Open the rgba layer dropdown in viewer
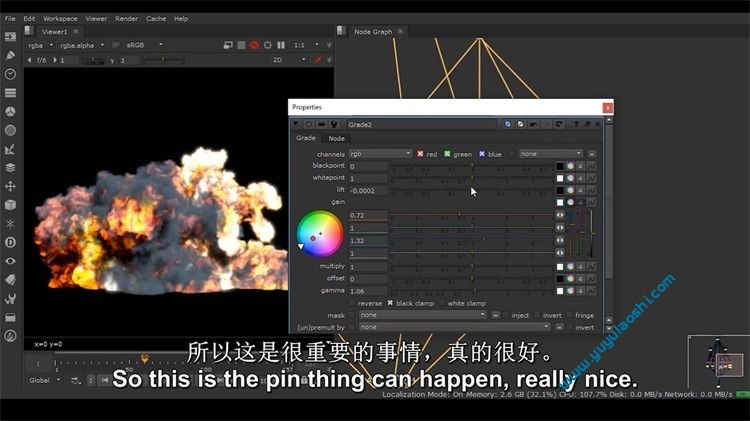Screen dimensions: 750x421 coord(41,45)
